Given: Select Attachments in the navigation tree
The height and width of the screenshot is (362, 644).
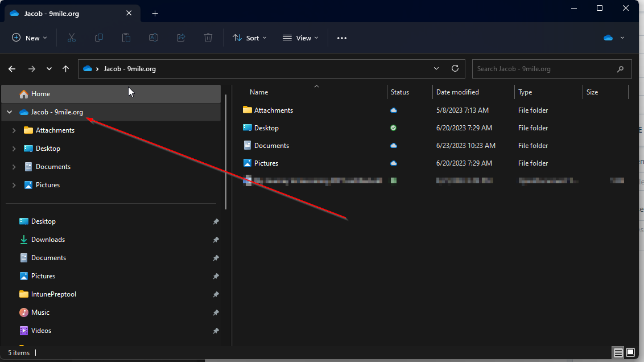Looking at the screenshot, I should tap(55, 130).
